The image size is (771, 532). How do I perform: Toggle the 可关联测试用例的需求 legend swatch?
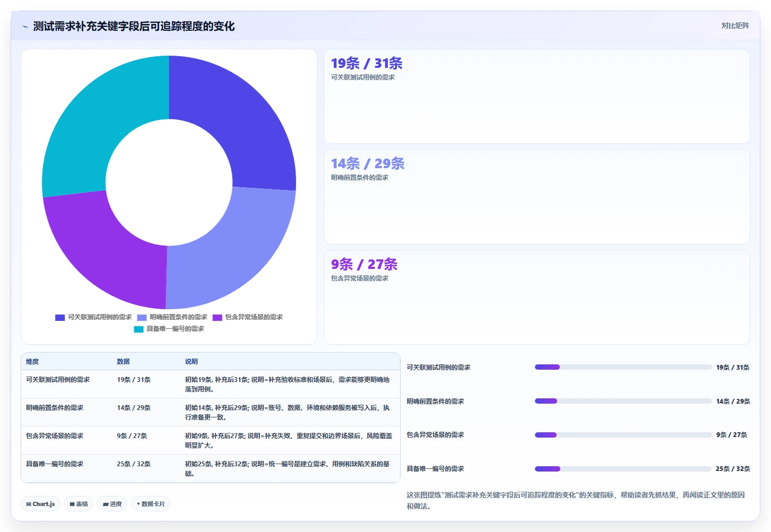60,317
